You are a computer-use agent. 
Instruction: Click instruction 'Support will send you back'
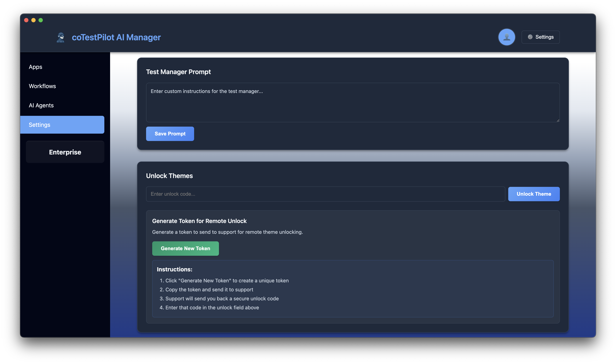click(x=222, y=298)
